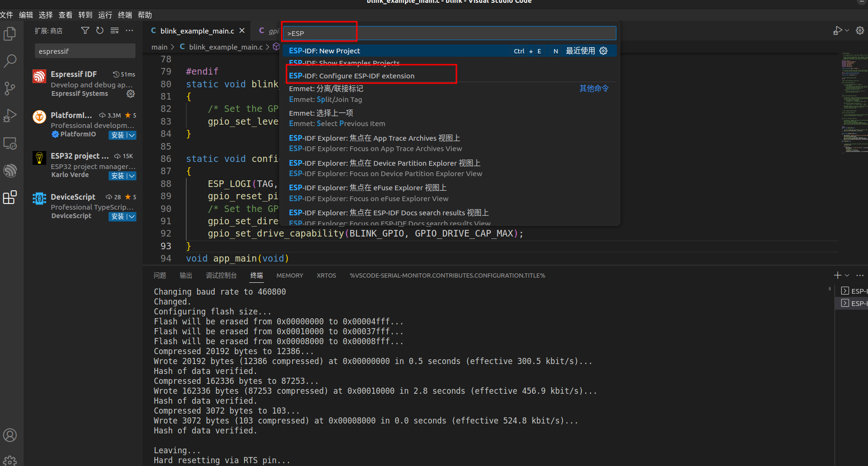This screenshot has height=466, width=868.
Task: Open the Extensions view icon
Action: [x=10, y=197]
